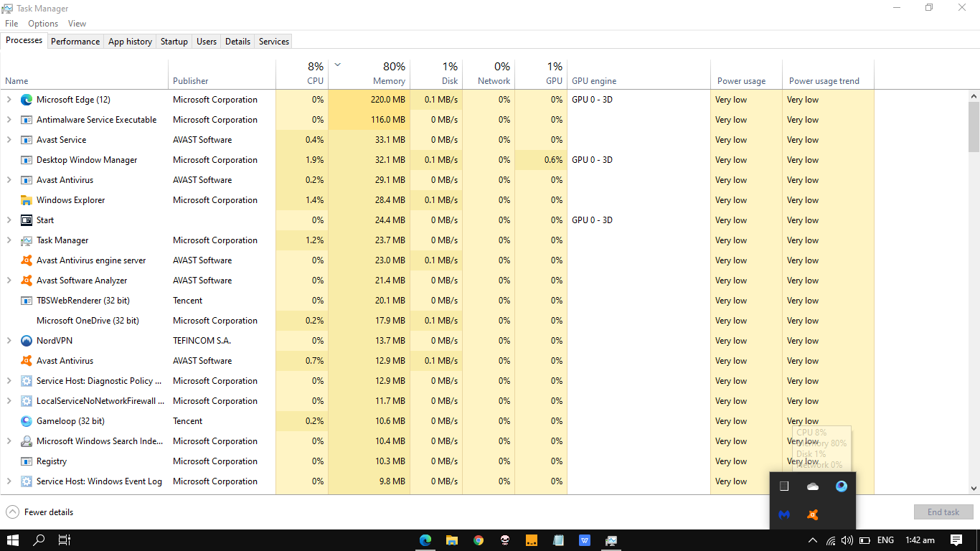Switch to the Performance tab
Viewport: 980px width, 551px height.
tap(75, 42)
